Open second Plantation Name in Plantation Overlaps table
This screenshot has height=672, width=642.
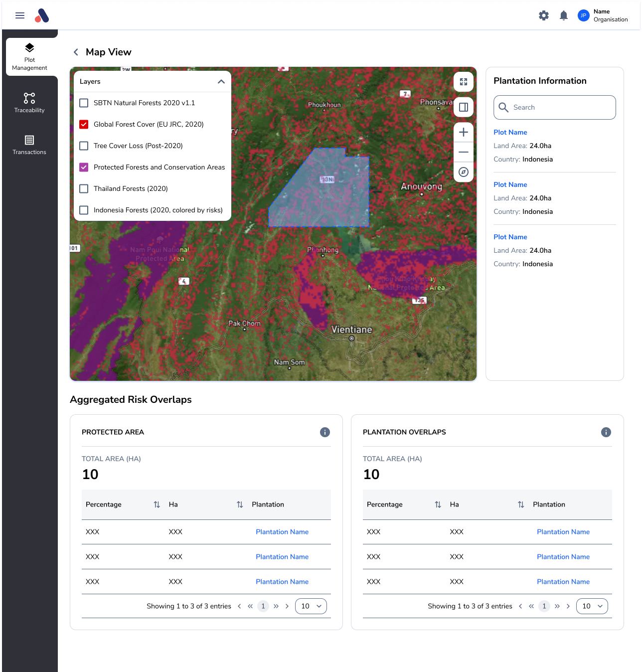coord(563,557)
